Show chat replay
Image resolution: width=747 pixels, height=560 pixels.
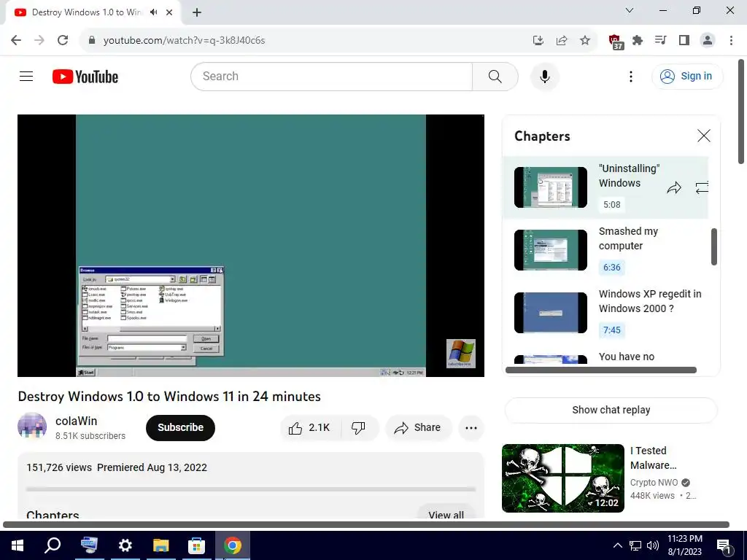[611, 410]
